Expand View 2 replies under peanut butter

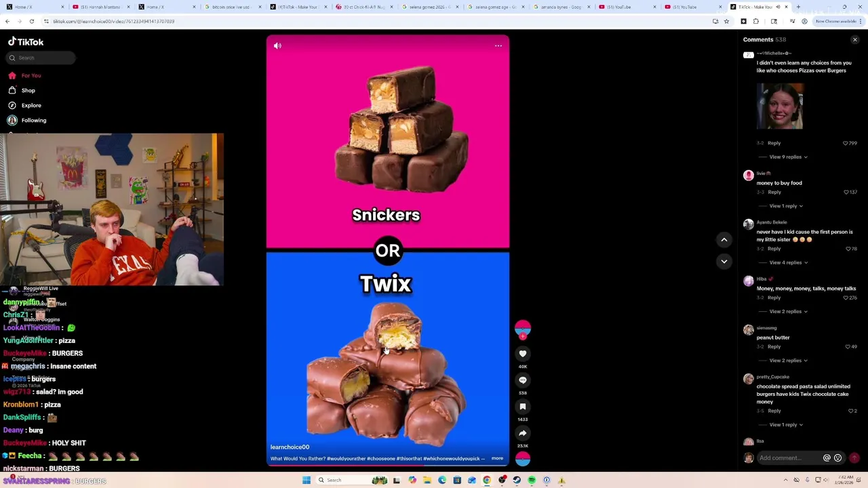click(788, 361)
